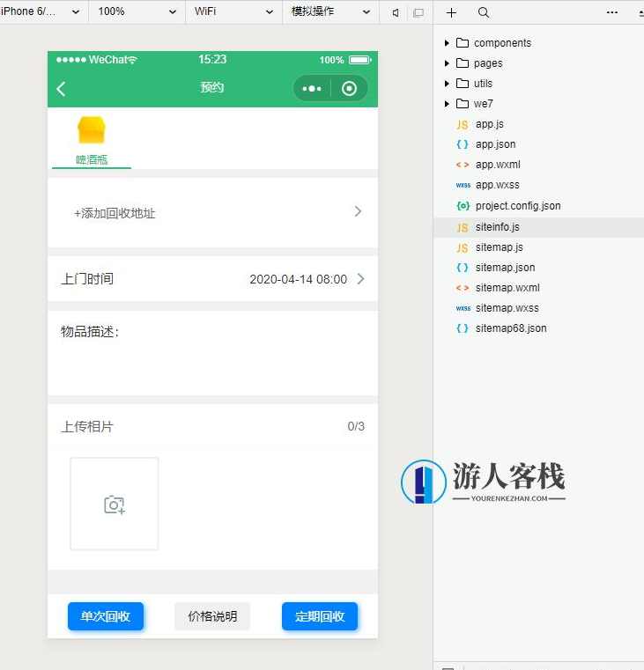Expand the we7 folder arrow
Viewport: 644px width, 670px height.
tap(447, 104)
